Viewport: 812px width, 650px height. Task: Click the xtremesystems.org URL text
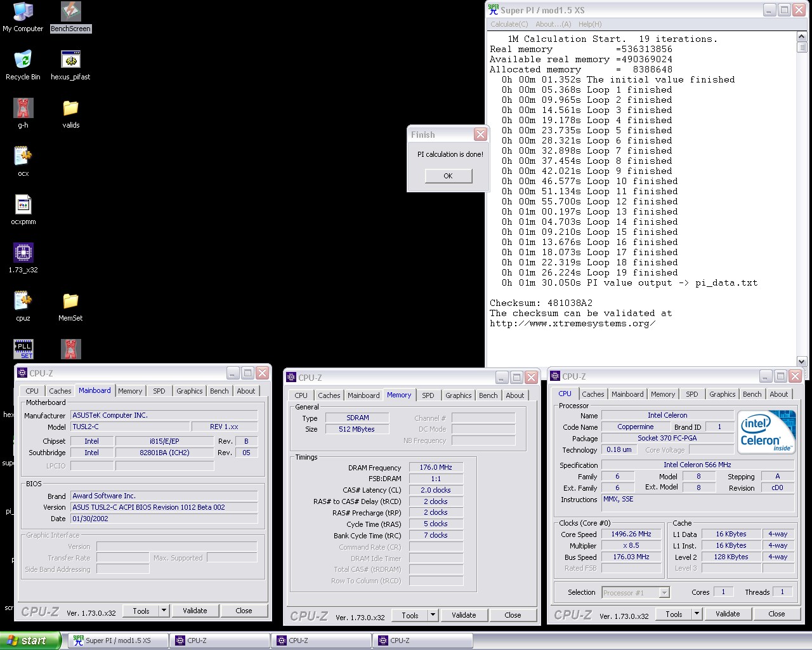572,324
